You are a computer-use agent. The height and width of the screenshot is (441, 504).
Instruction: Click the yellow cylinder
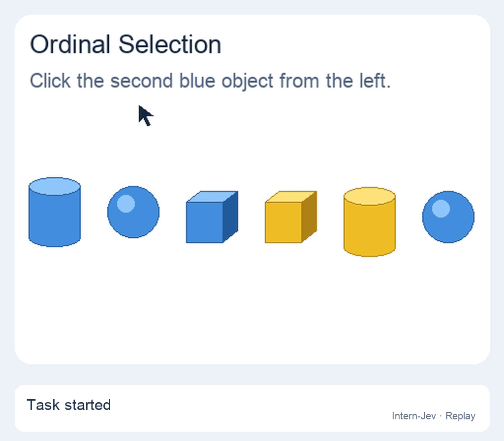[370, 222]
